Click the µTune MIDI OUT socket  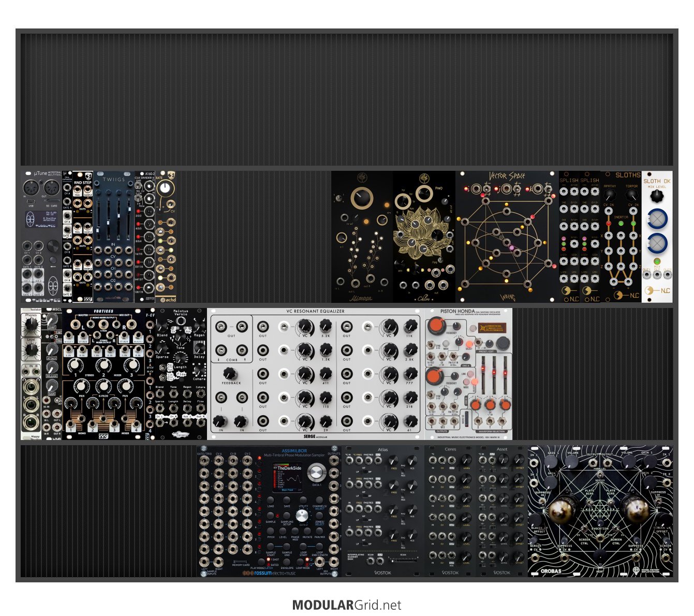click(x=52, y=187)
